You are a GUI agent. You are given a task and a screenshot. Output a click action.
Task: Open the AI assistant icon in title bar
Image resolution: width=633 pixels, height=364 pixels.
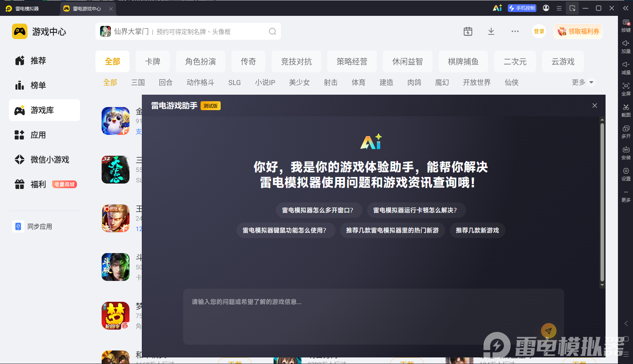click(497, 8)
